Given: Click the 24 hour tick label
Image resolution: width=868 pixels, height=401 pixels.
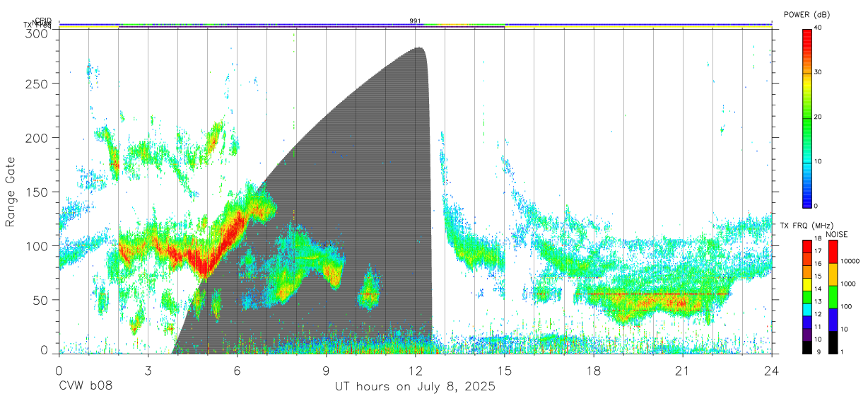Looking at the screenshot, I should click(x=772, y=370).
